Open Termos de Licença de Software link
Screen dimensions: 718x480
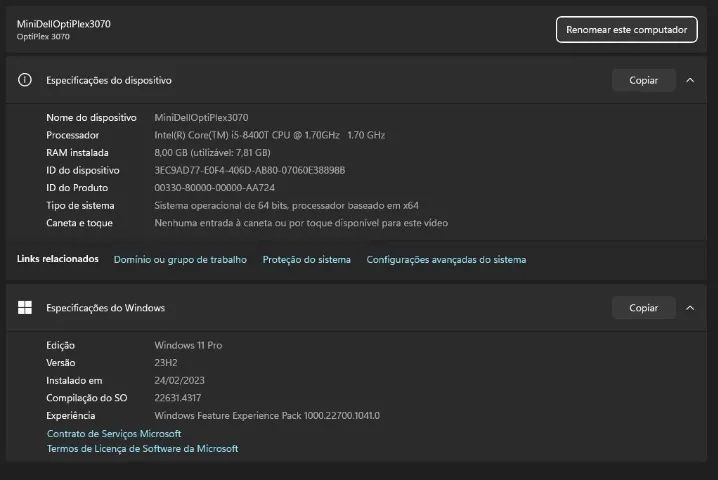[142, 449]
